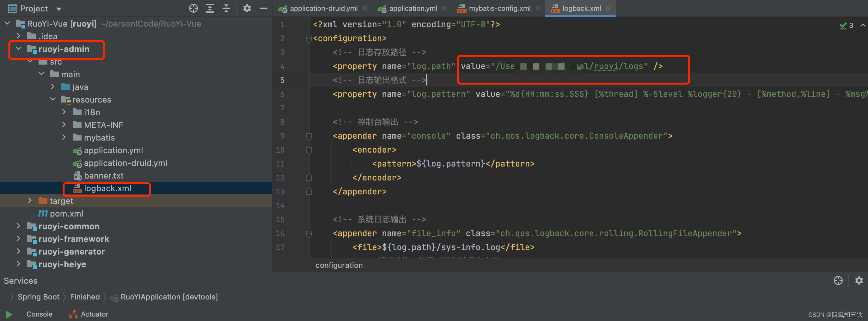Expand the .idea folder

(19, 36)
